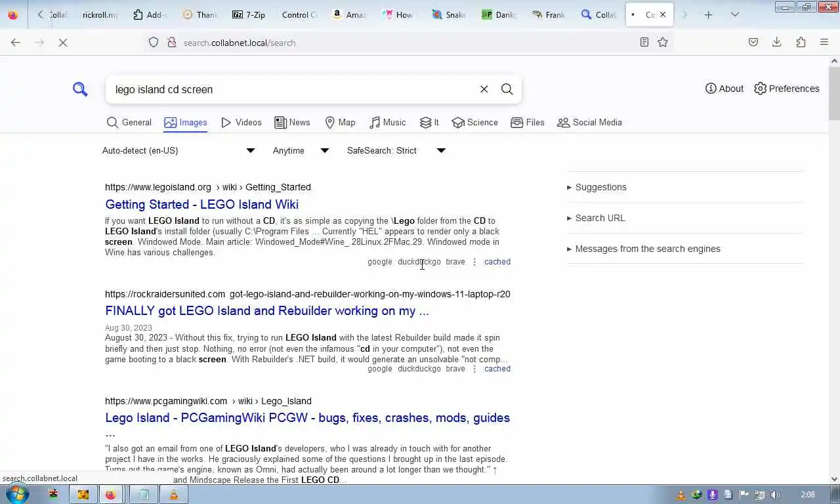Click the taskbar clock showing 2:08

pyautogui.click(x=808, y=495)
